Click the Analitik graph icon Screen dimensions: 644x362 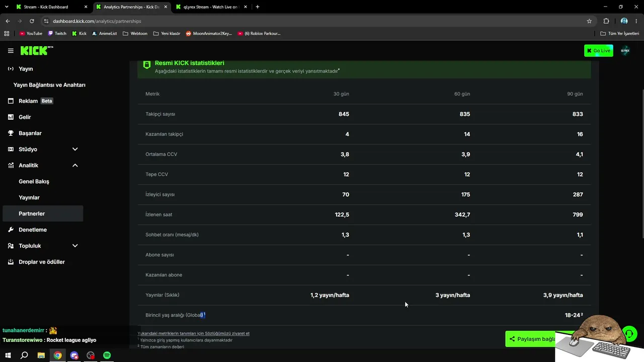point(11,165)
